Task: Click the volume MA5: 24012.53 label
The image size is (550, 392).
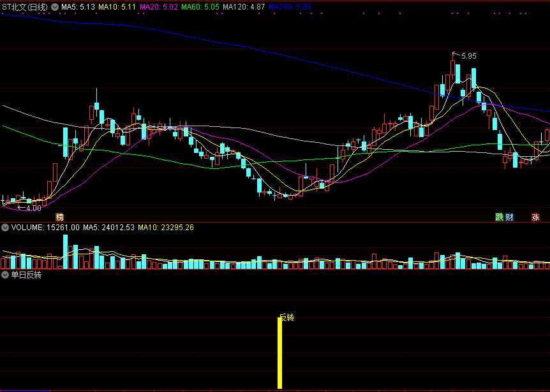Action: [108, 228]
